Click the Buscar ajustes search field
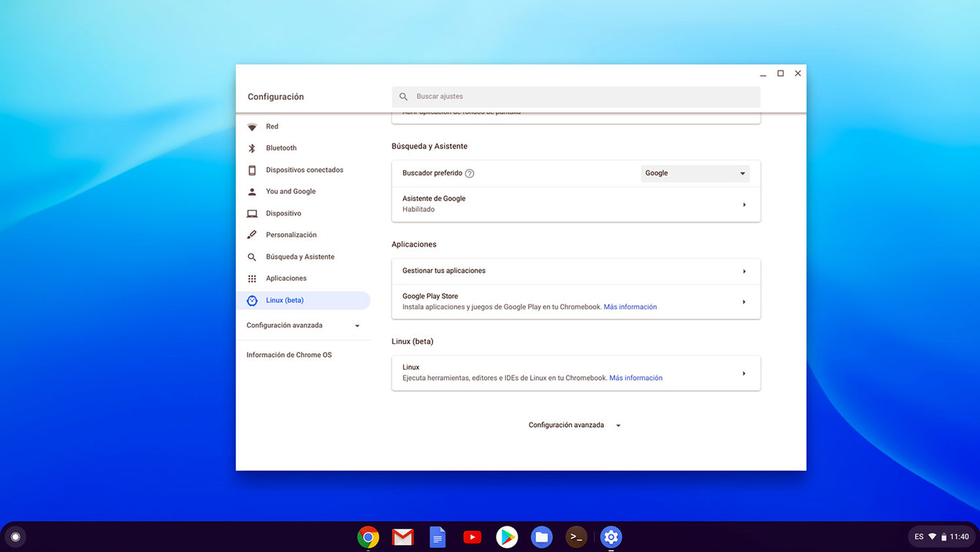 tap(575, 96)
